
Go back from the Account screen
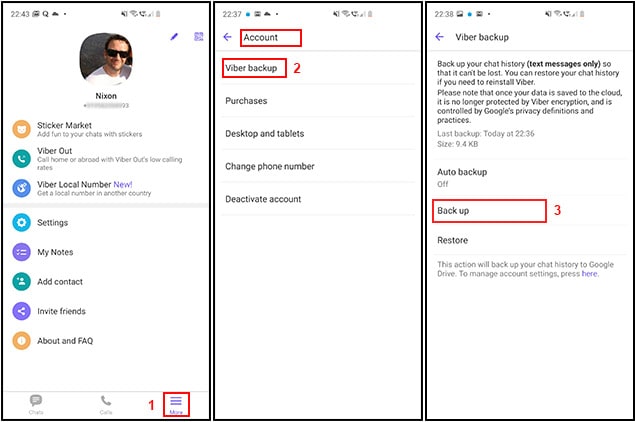point(227,37)
